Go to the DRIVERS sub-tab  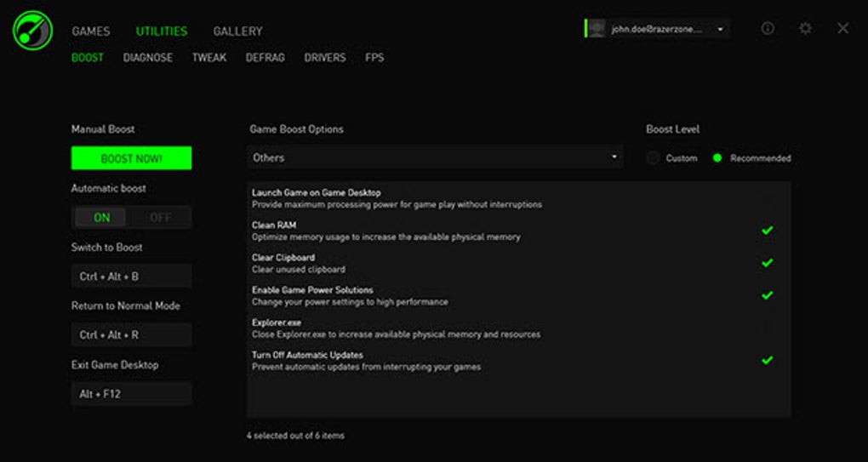(x=325, y=58)
